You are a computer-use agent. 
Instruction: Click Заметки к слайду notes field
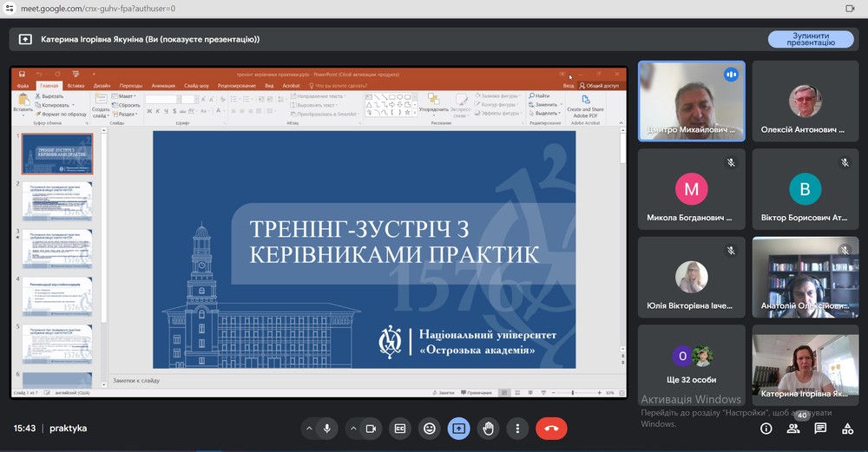tap(365, 381)
